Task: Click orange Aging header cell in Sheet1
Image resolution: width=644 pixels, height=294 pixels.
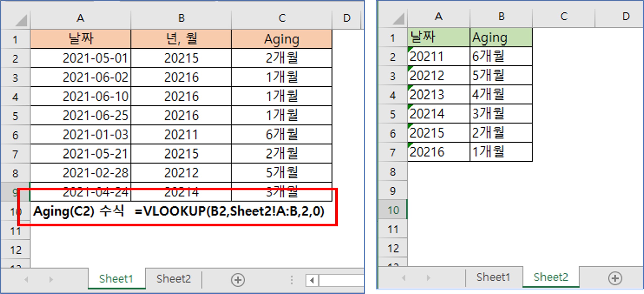Action: point(282,39)
